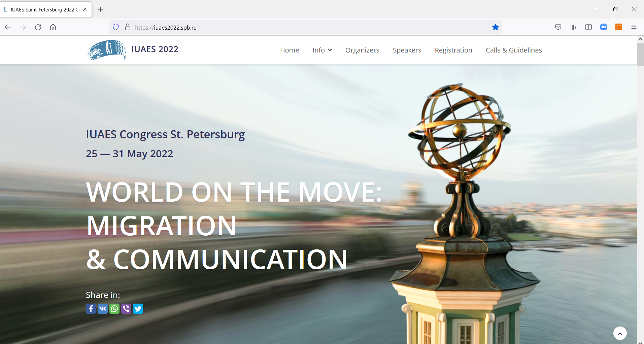Open the Zoom extension

click(604, 27)
